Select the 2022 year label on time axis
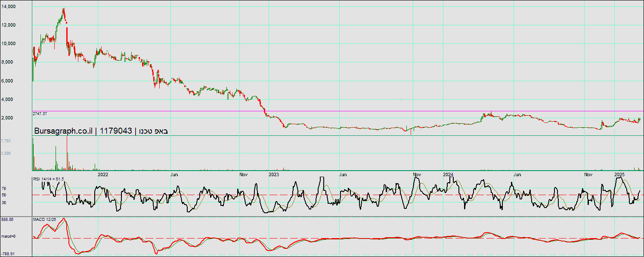This screenshot has height=257, width=644. (x=103, y=174)
